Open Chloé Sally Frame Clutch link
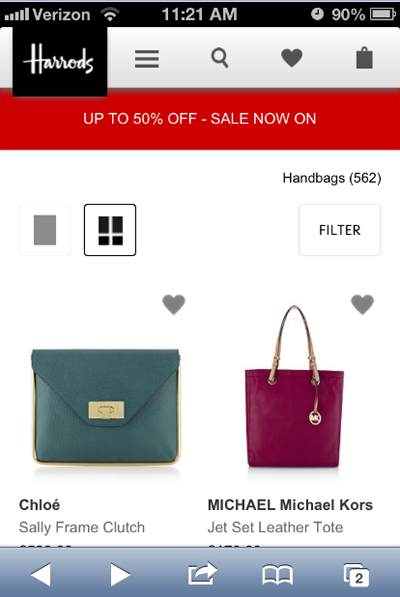This screenshot has width=400, height=597. pyautogui.click(x=82, y=527)
